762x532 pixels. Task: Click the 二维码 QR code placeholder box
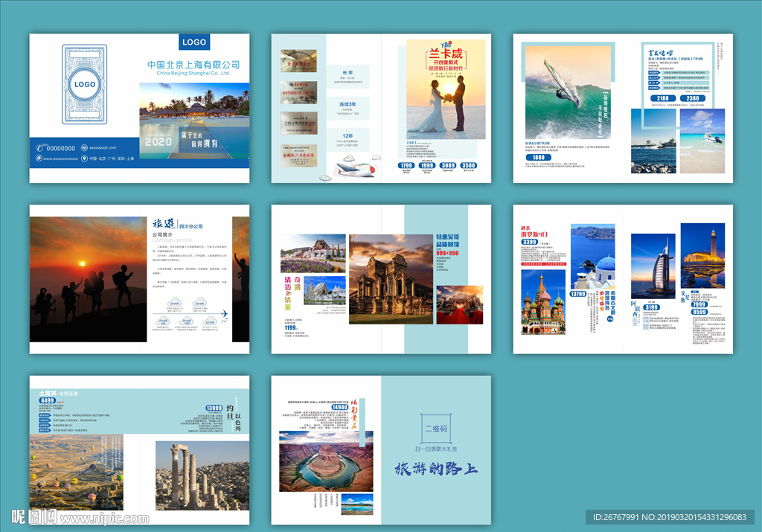[x=436, y=428]
